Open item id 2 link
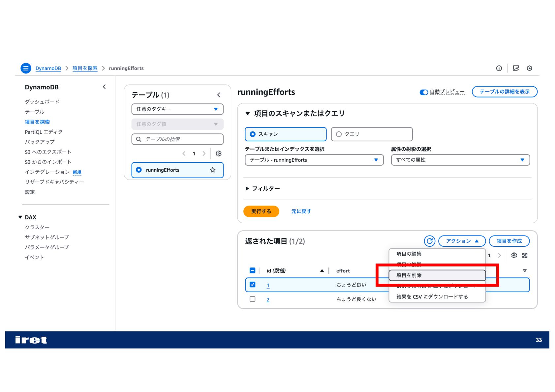 pyautogui.click(x=268, y=300)
